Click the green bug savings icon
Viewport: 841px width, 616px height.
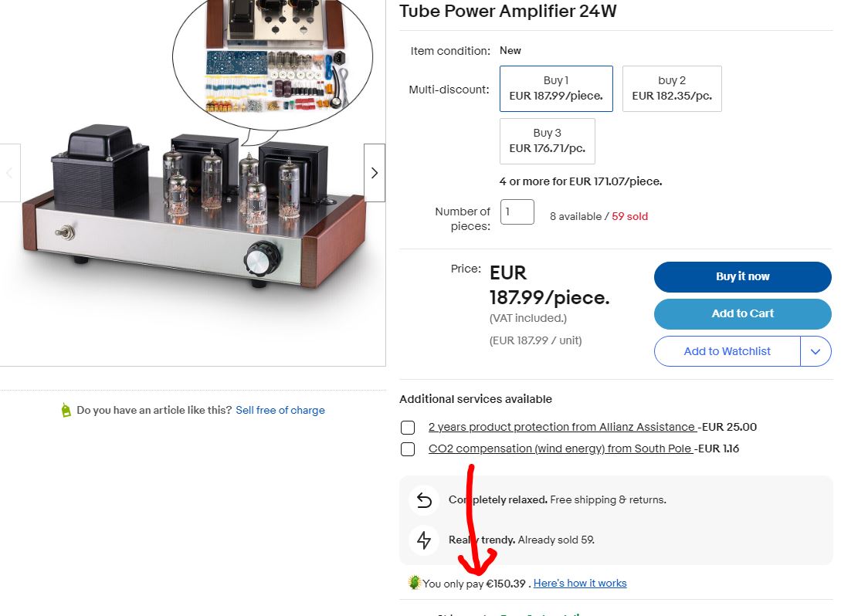pos(414,582)
